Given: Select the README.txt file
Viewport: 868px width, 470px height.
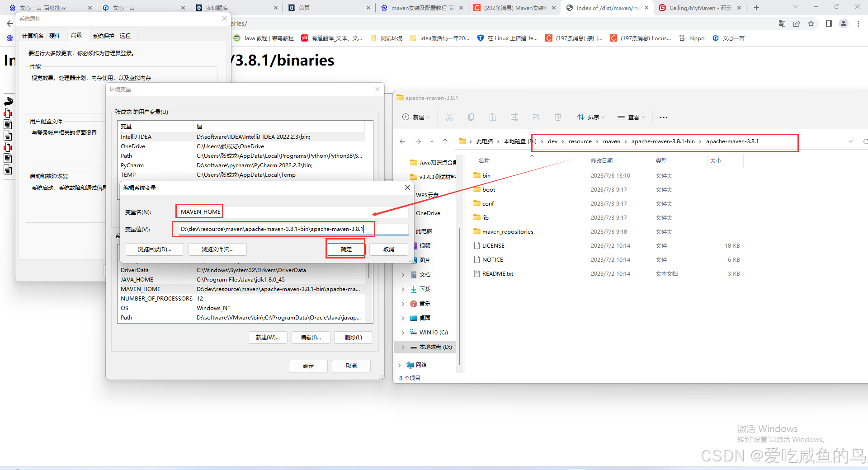Looking at the screenshot, I should pos(498,273).
